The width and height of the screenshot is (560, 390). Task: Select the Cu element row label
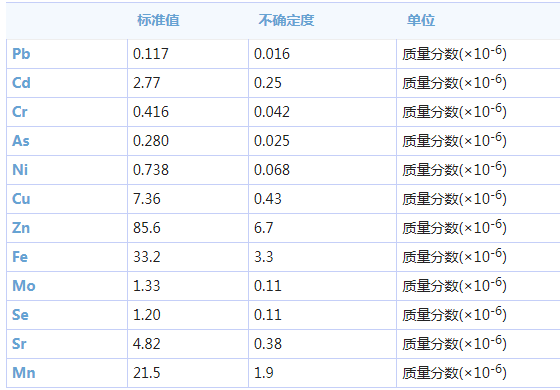21,199
